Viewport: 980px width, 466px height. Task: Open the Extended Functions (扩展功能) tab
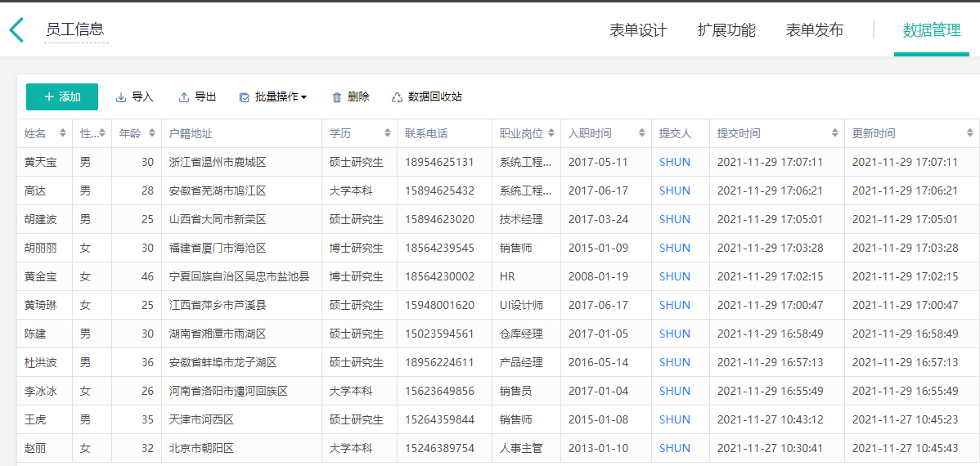726,30
